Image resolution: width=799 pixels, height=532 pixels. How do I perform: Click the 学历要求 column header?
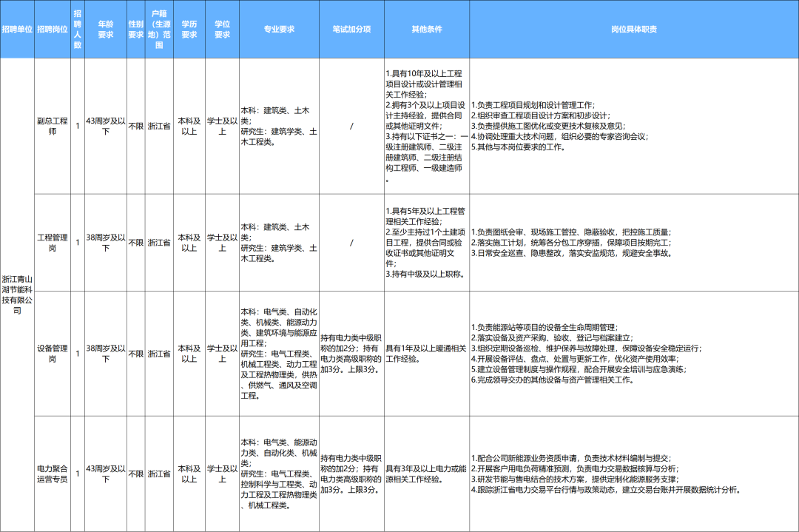[x=189, y=29]
